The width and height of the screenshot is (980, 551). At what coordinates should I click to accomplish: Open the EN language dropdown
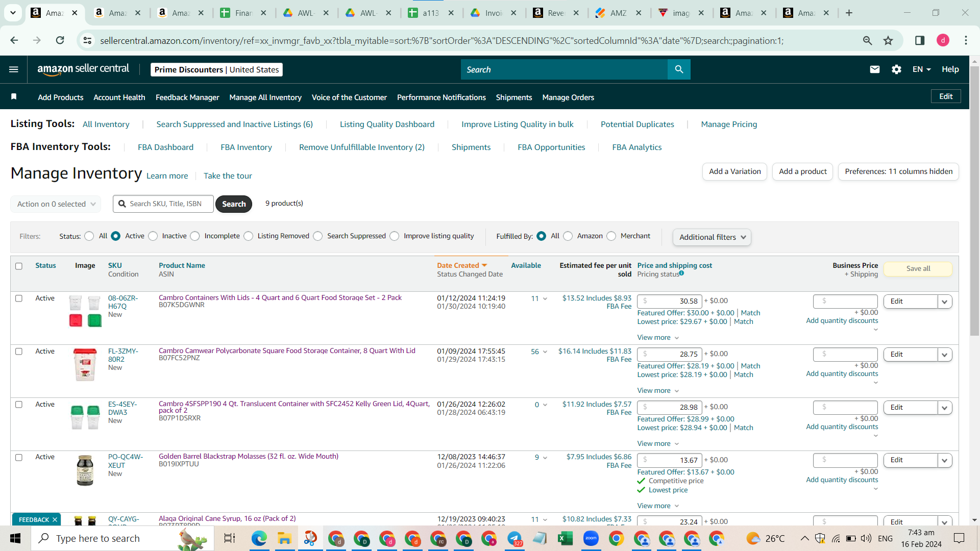[921, 69]
